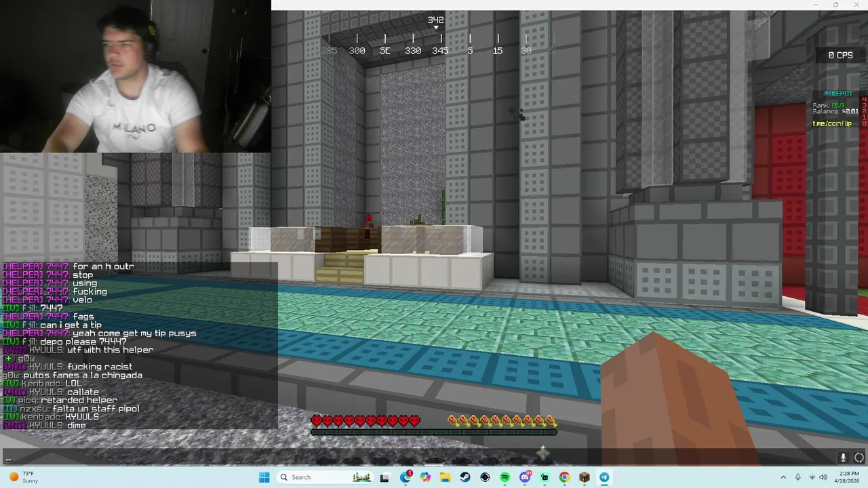Switch to Google Chrome on the taskbar
868x488 pixels.
tap(564, 477)
